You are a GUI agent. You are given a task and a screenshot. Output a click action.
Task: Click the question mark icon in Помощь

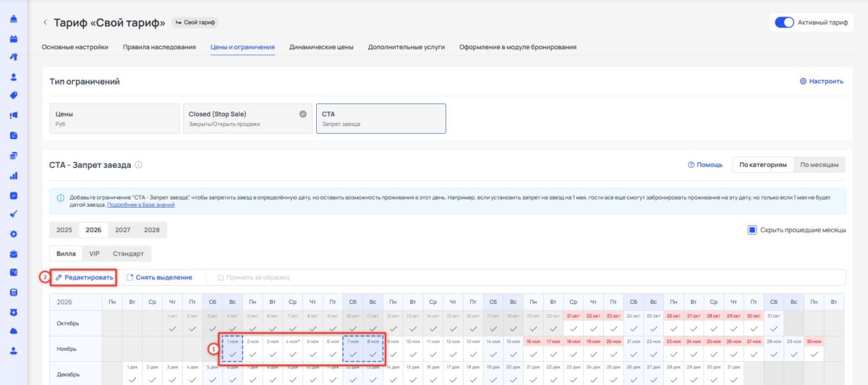point(692,165)
